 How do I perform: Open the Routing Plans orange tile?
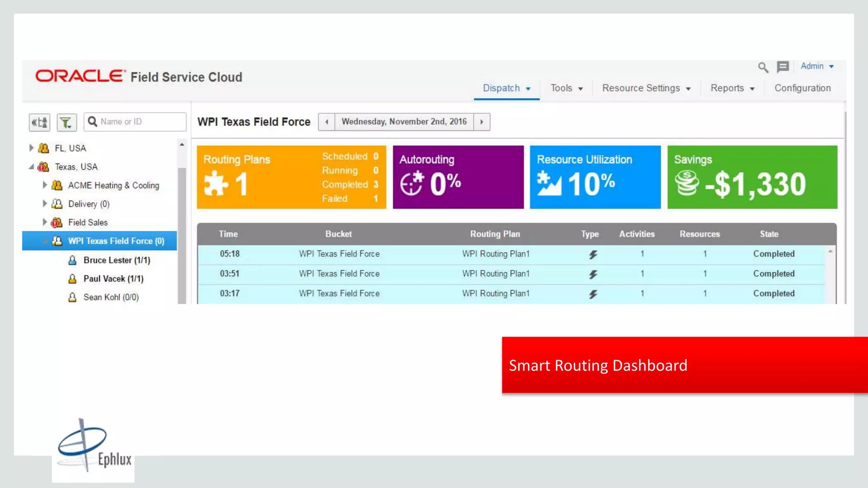click(292, 177)
